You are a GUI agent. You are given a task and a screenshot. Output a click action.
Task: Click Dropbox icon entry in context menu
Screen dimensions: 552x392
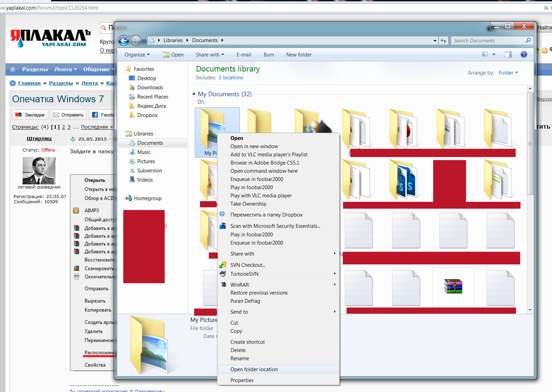click(222, 214)
